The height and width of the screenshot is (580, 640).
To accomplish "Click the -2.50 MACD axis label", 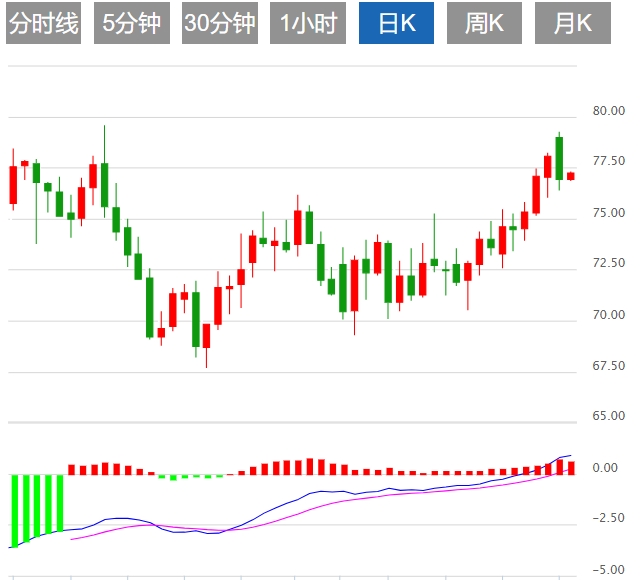I will [606, 519].
